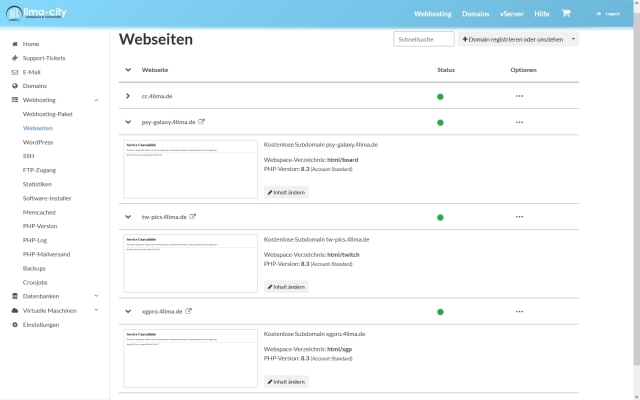
Task: Focus the Schnellsuche input field
Action: pyautogui.click(x=424, y=39)
